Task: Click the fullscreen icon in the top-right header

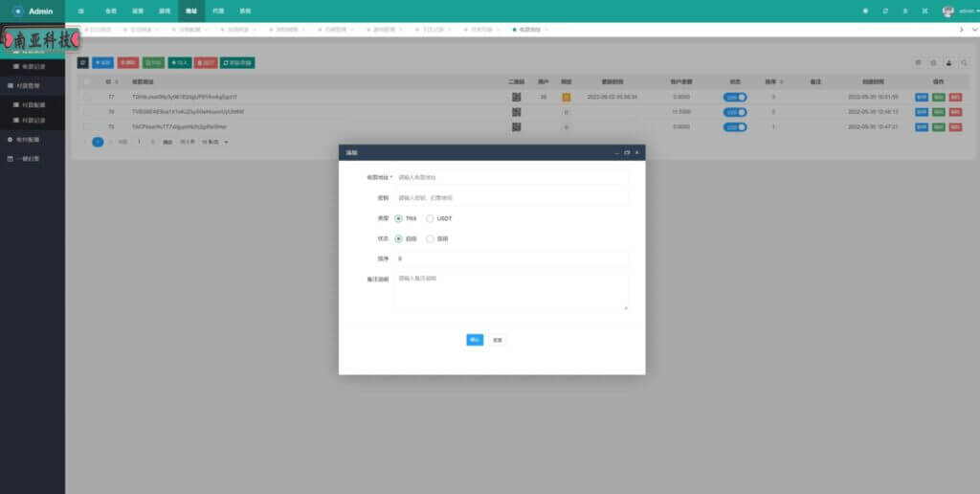Action: [x=924, y=11]
